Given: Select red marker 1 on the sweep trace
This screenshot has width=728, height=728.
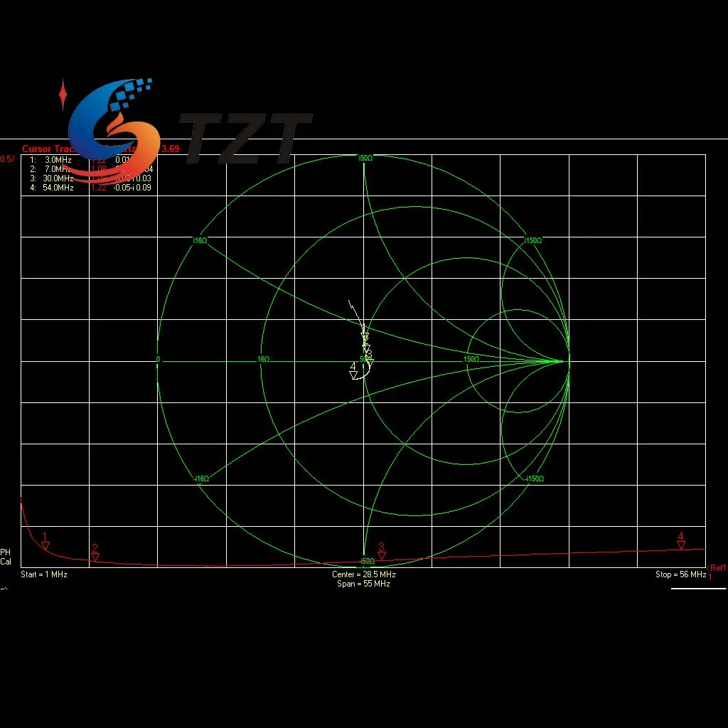Looking at the screenshot, I should pos(45,541).
